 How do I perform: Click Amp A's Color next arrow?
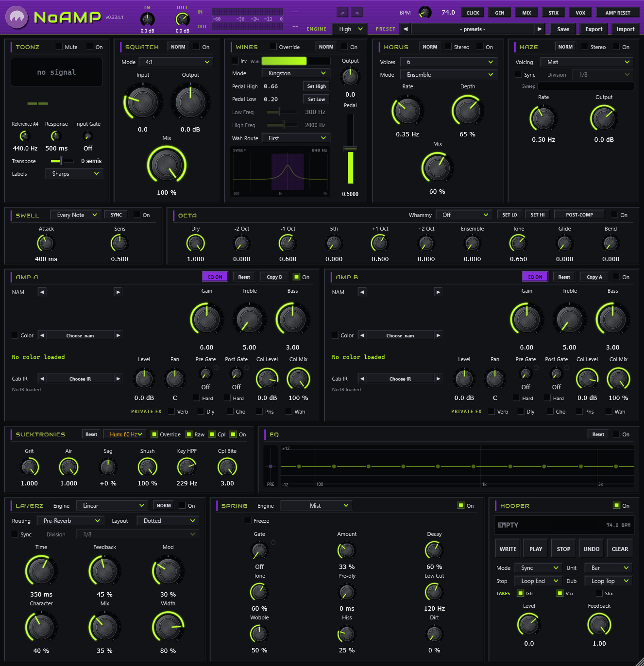point(118,335)
